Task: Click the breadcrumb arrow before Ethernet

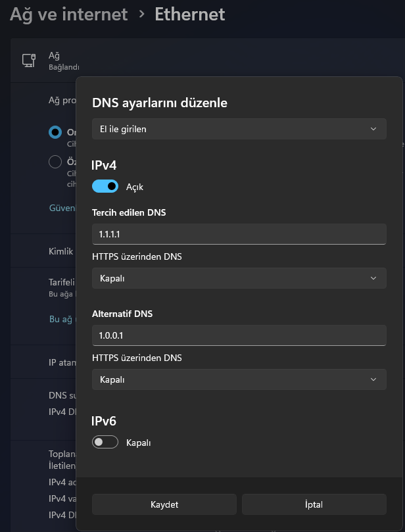Action: [x=141, y=14]
